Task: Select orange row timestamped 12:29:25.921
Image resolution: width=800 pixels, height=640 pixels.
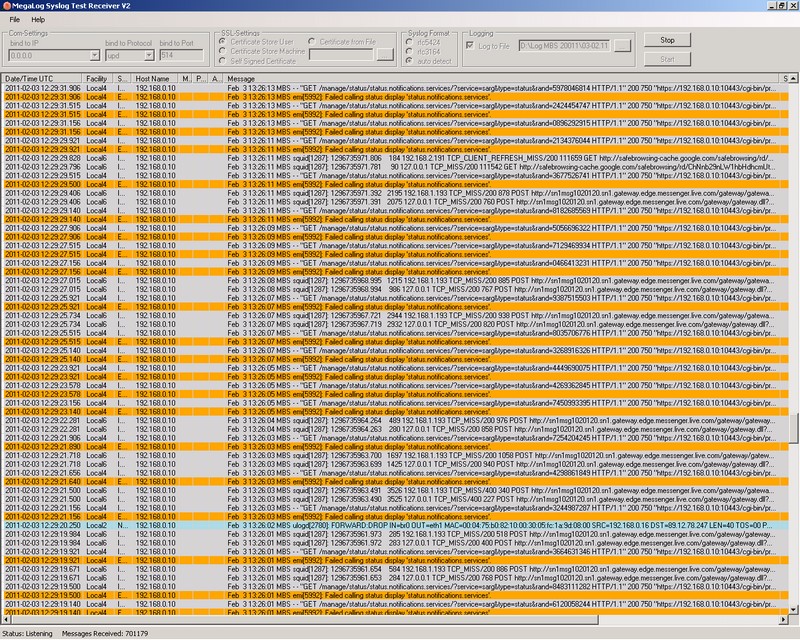Action: [x=395, y=307]
